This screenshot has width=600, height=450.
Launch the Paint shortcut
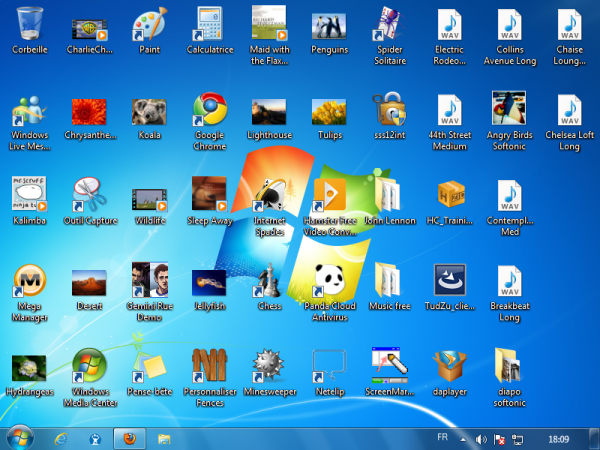pyautogui.click(x=150, y=24)
